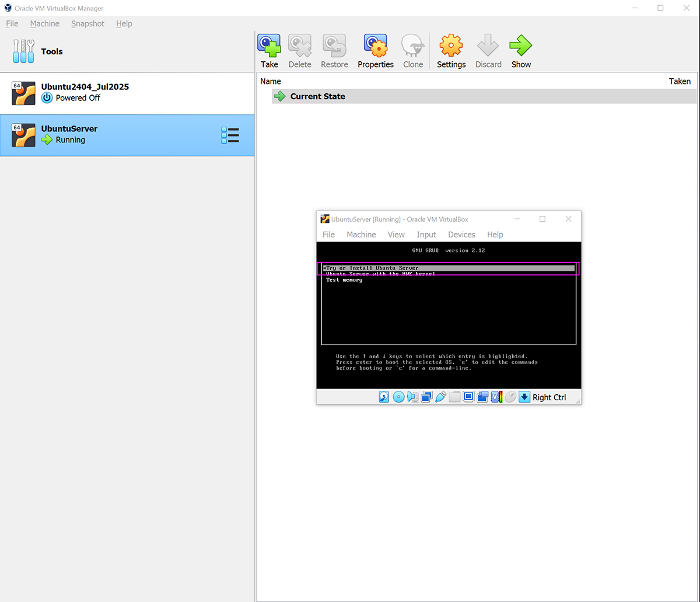Select the Ubuntu2404_Jul2025 virtual machine

click(x=127, y=93)
